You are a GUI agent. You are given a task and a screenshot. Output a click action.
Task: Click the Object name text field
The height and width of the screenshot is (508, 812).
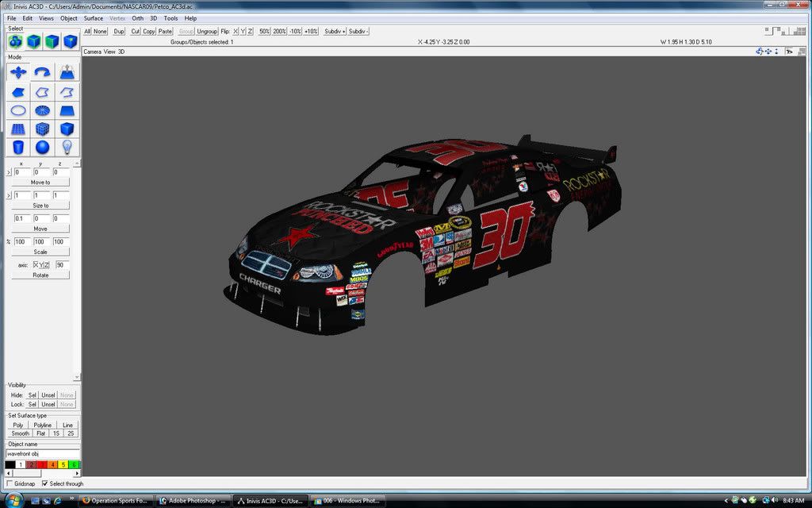pos(42,454)
